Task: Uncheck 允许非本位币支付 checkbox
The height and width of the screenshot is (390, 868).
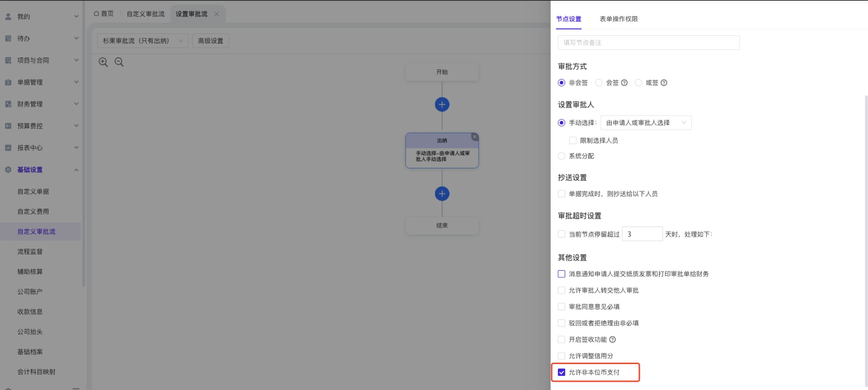Action: [x=561, y=372]
